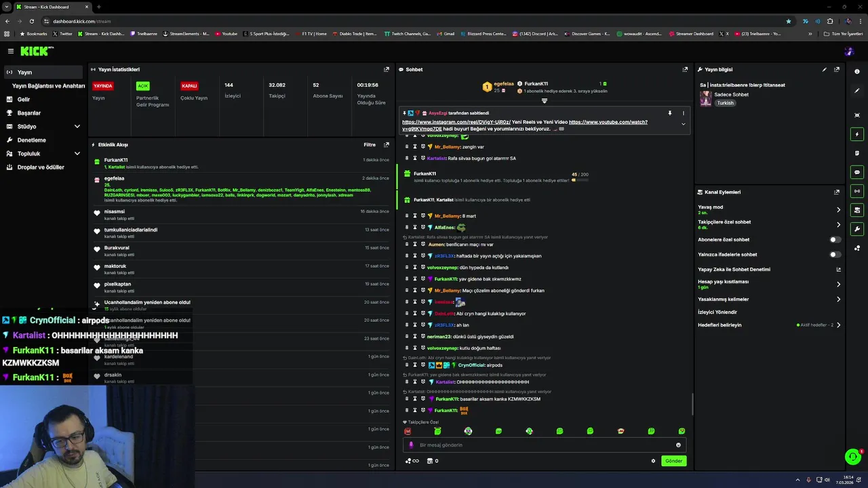Open the pinned message's three-dot menu
Screen dimensions: 868x488
[x=683, y=113]
